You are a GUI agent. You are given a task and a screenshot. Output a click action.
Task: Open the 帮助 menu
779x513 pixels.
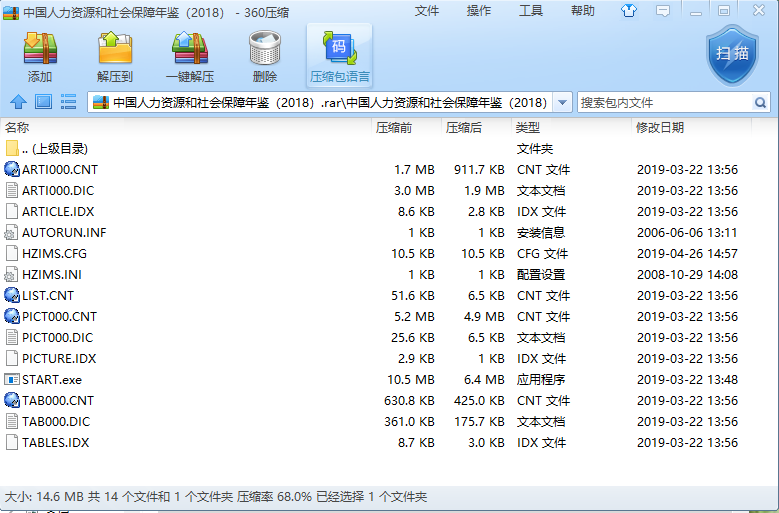[x=583, y=11]
